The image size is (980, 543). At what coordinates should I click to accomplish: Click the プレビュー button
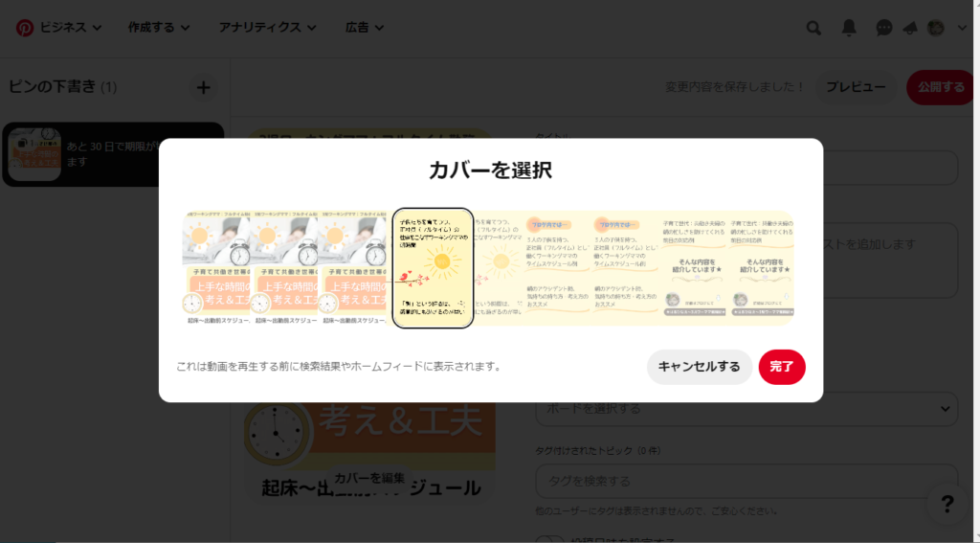[856, 87]
